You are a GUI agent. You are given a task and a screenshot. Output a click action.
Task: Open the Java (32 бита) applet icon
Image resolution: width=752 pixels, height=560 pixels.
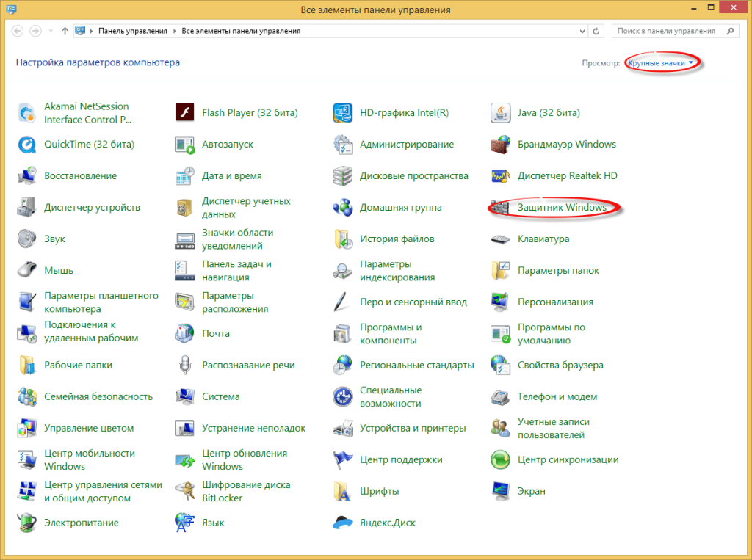pos(500,113)
